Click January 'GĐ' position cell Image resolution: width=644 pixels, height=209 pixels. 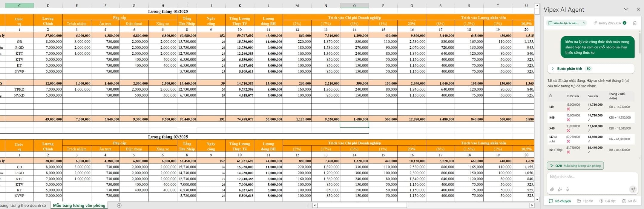click(19, 42)
